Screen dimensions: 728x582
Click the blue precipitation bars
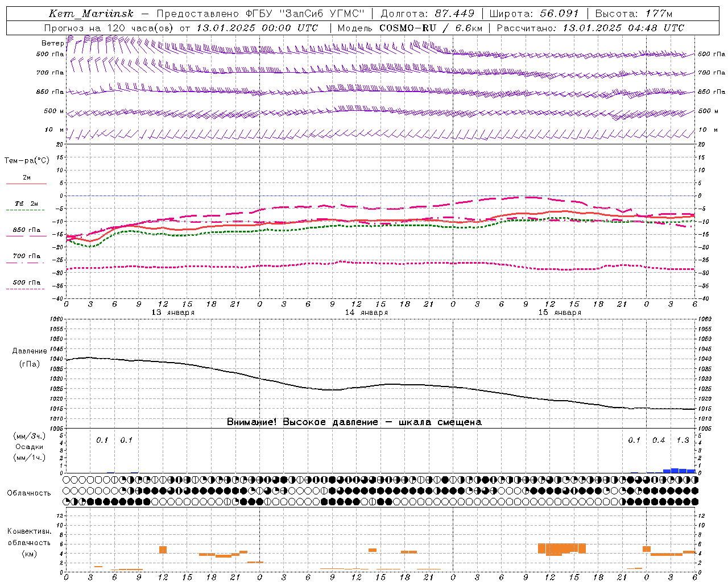tap(679, 471)
